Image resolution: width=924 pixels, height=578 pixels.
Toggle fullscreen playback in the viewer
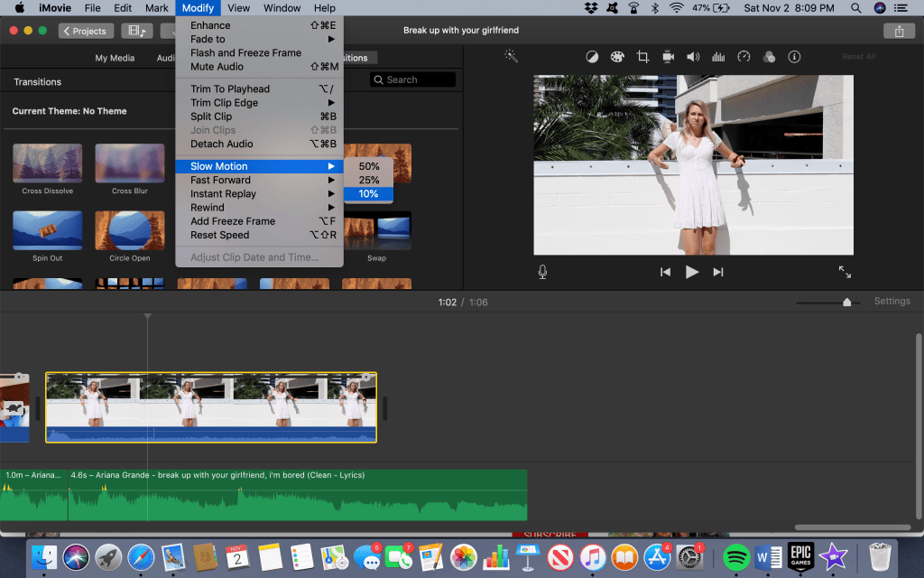point(845,272)
